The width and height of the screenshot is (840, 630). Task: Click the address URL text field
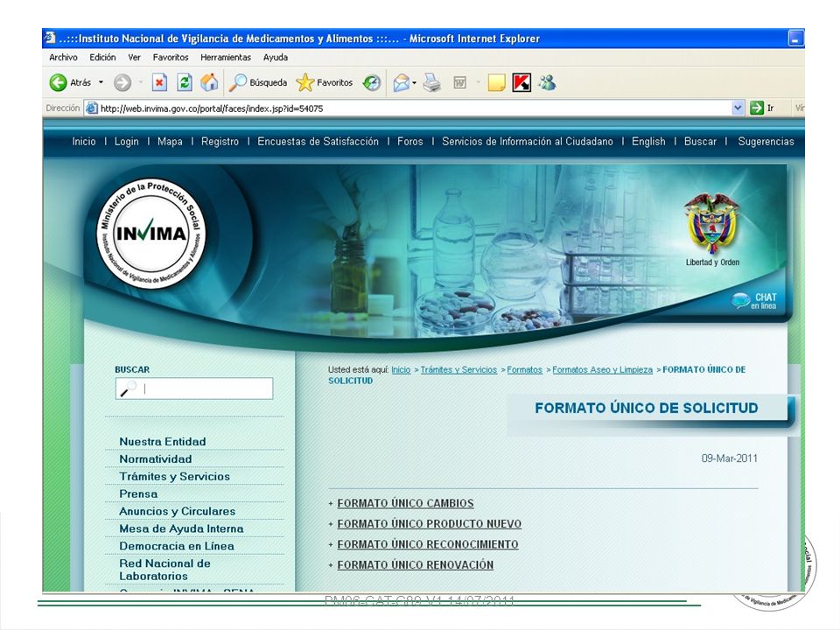coord(412,108)
